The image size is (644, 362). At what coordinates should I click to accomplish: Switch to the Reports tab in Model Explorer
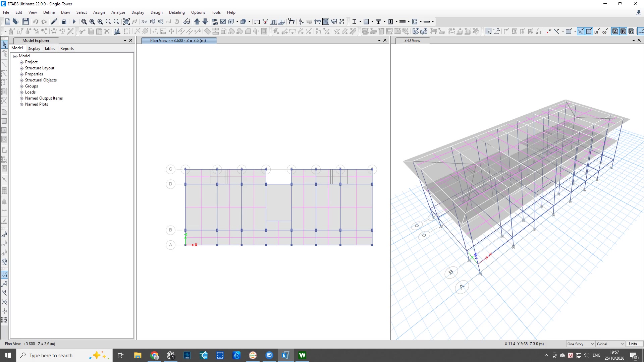tap(67, 49)
